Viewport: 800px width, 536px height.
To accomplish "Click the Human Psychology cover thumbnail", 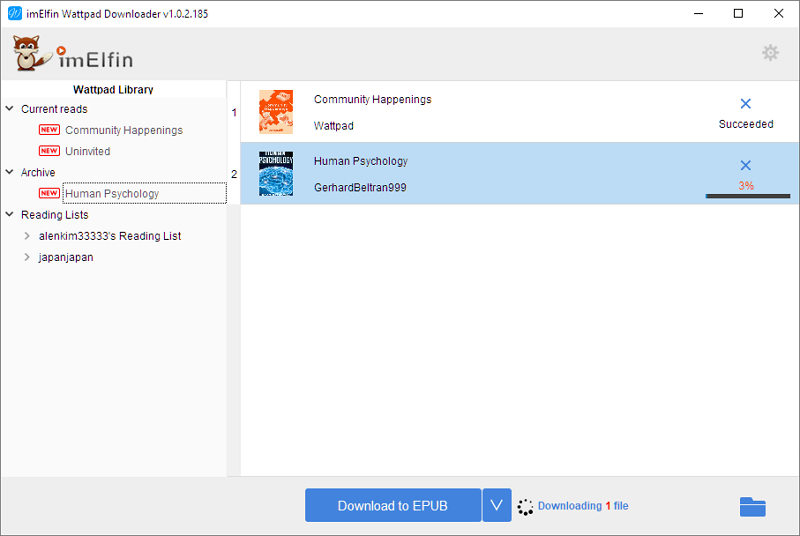I will (276, 173).
